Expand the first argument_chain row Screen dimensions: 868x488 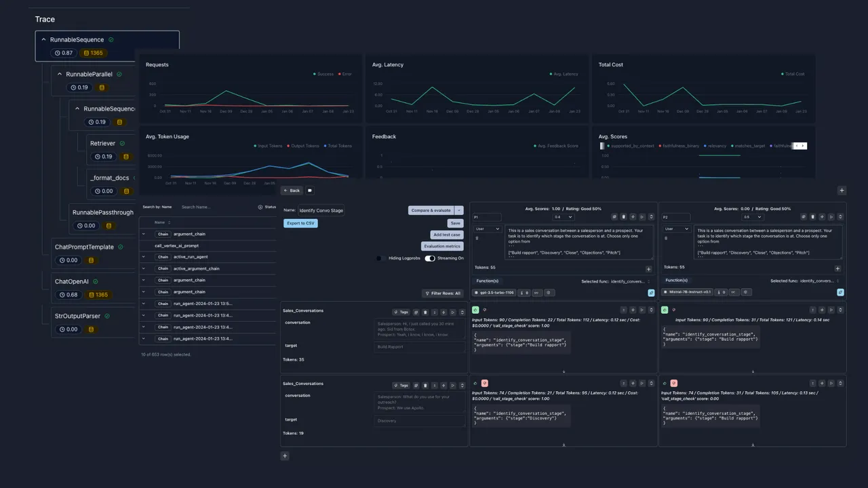point(144,234)
